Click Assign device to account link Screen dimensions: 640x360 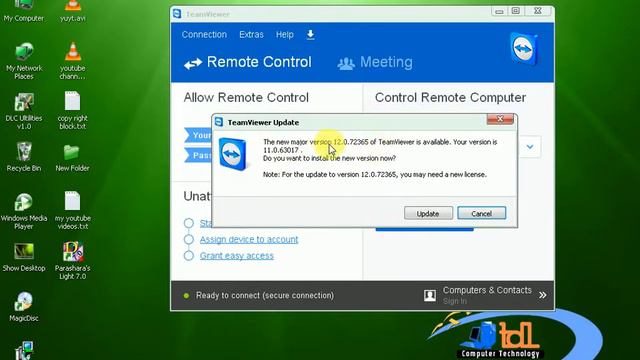click(249, 240)
